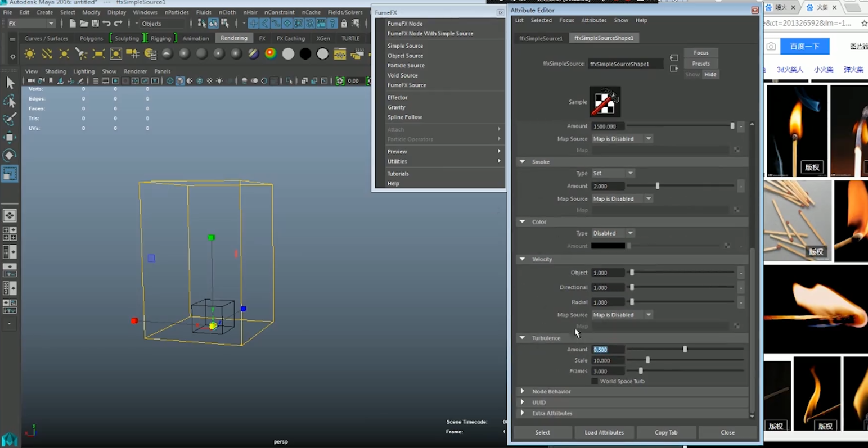Open Color Type Disabled dropdown
This screenshot has width=868, height=448.
pyautogui.click(x=613, y=233)
